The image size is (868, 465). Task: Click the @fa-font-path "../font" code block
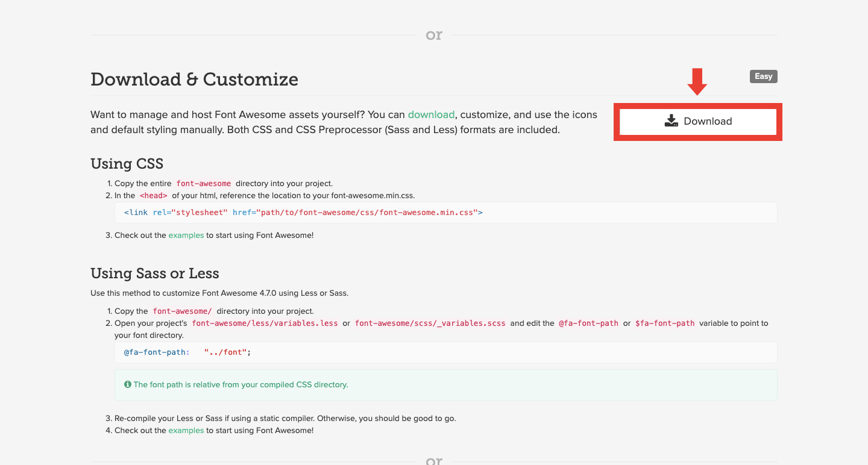pos(446,352)
